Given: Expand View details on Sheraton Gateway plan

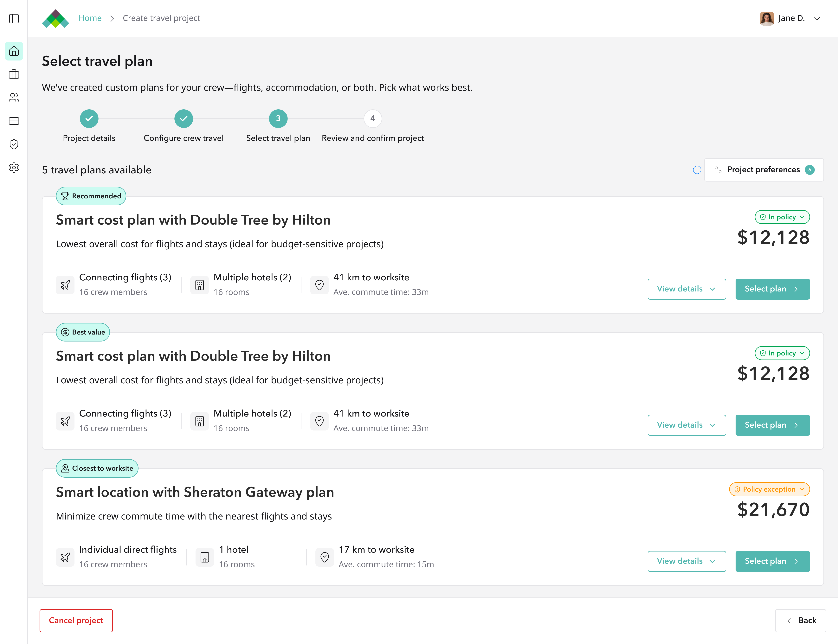Looking at the screenshot, I should point(687,561).
